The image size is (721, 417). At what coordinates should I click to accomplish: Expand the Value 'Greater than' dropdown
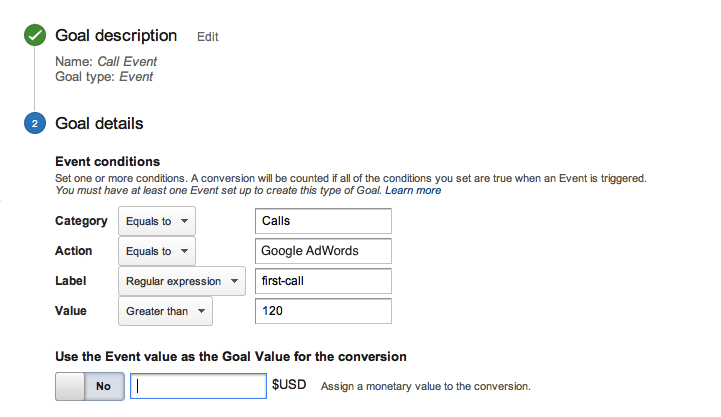click(x=165, y=311)
